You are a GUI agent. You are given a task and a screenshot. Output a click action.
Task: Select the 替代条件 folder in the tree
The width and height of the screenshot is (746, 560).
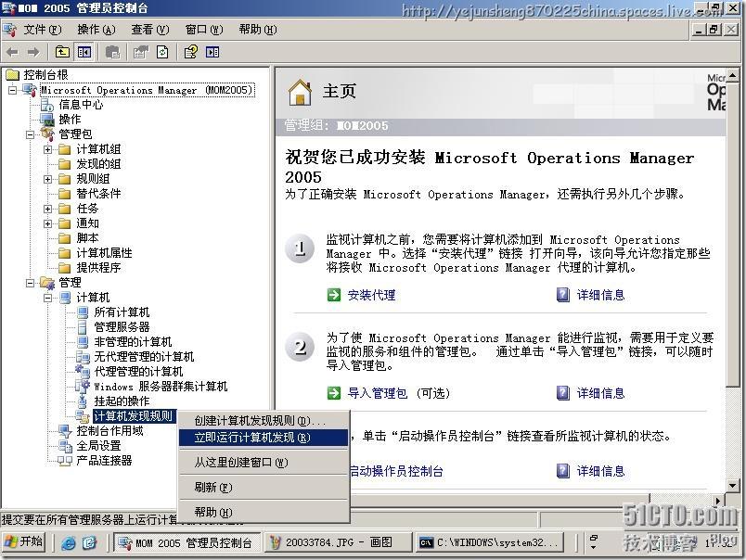(98, 194)
